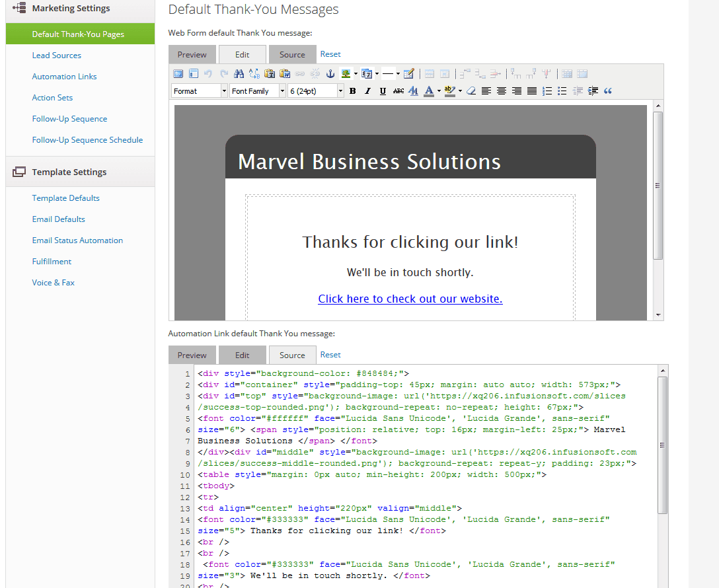The width and height of the screenshot is (719, 588).
Task: Align text right
Action: click(517, 91)
